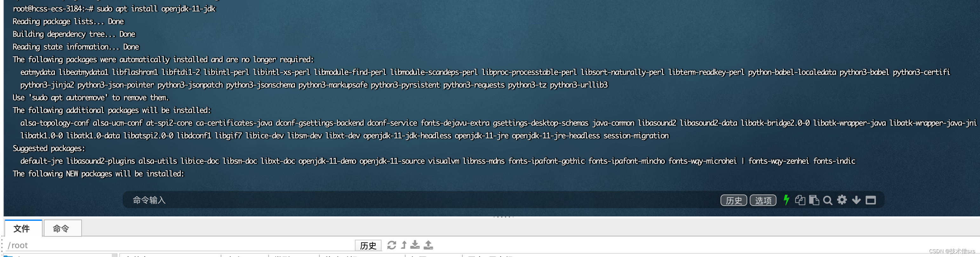Paste into terminal with the paste icon

click(x=814, y=200)
